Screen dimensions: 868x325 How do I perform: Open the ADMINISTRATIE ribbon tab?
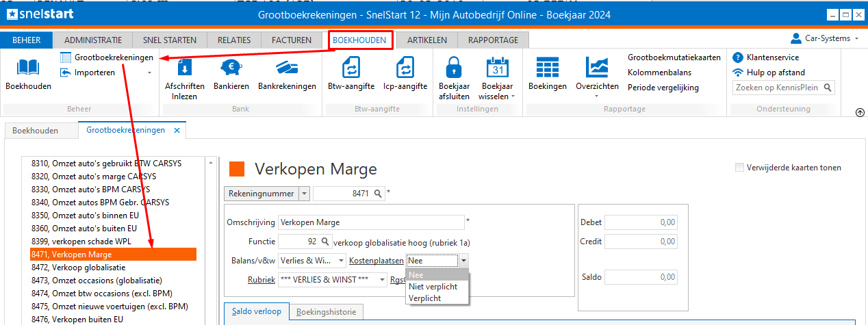click(x=93, y=40)
